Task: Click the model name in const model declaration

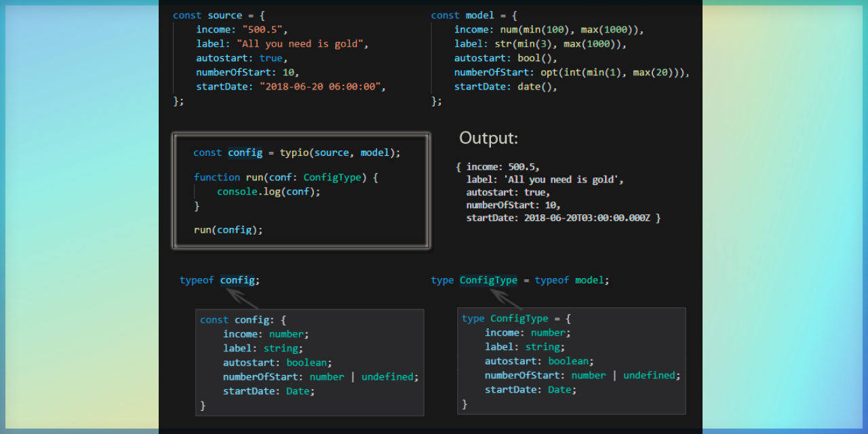Action: [479, 16]
